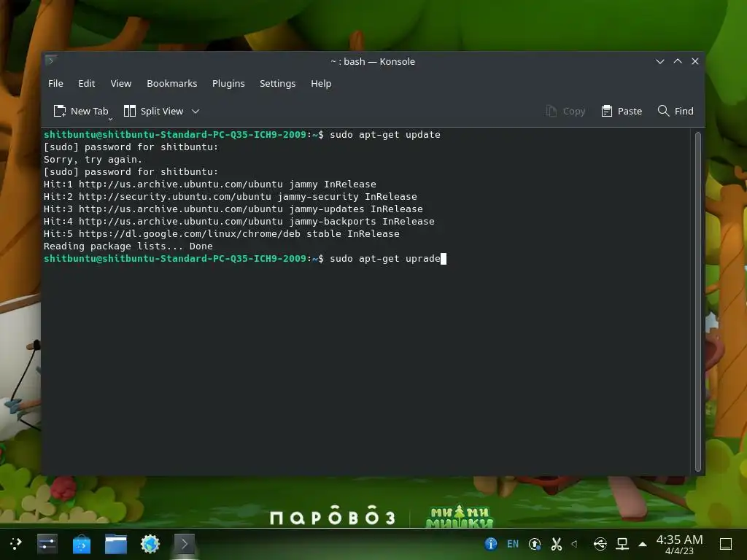Launch the web browser from taskbar
The height and width of the screenshot is (560, 747).
[150, 544]
